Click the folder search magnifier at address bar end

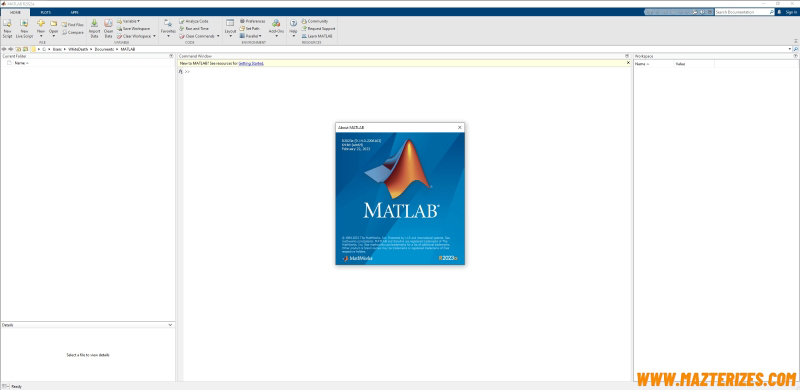(796, 49)
